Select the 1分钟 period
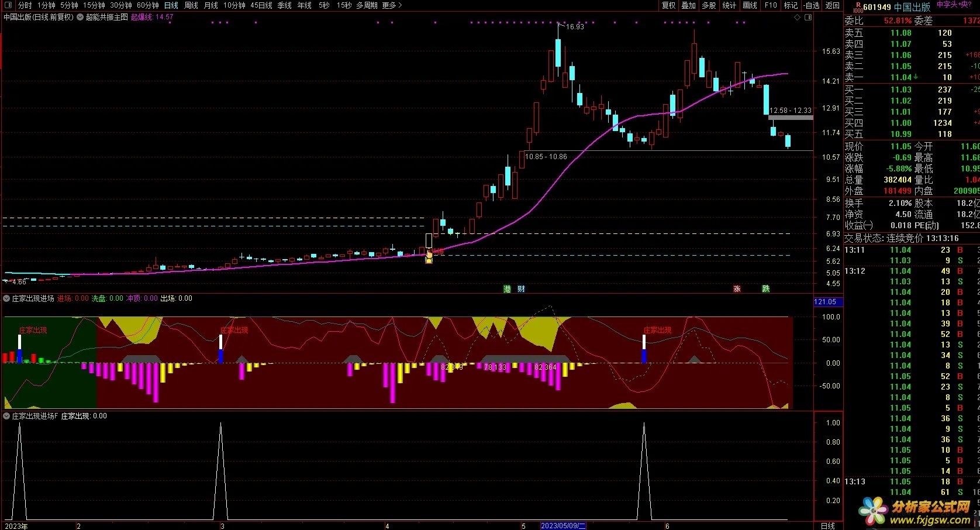The height and width of the screenshot is (530, 980). pos(46,5)
